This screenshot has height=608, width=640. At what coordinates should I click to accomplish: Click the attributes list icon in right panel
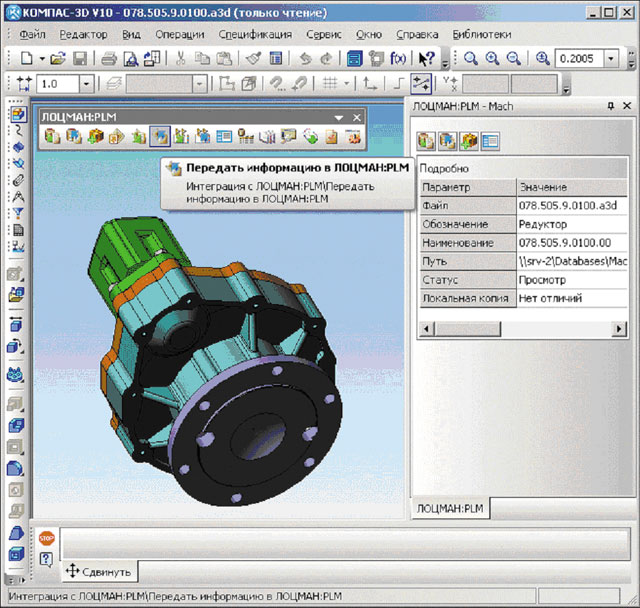tap(490, 141)
